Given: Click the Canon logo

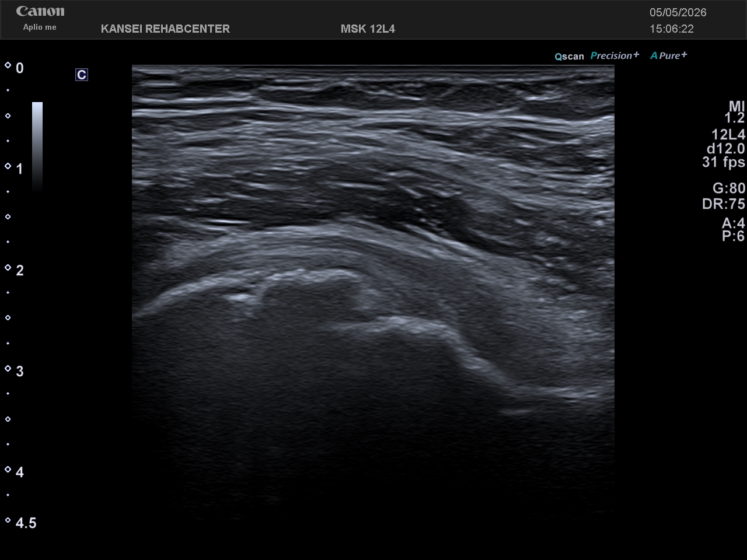Looking at the screenshot, I should (40, 11).
